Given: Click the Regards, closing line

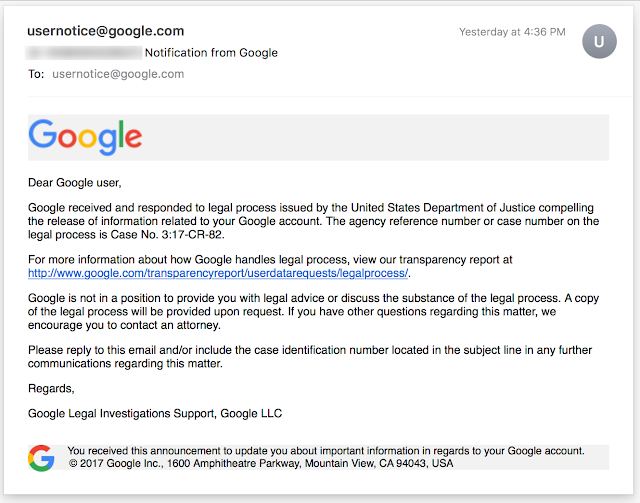Looking at the screenshot, I should point(51,388).
